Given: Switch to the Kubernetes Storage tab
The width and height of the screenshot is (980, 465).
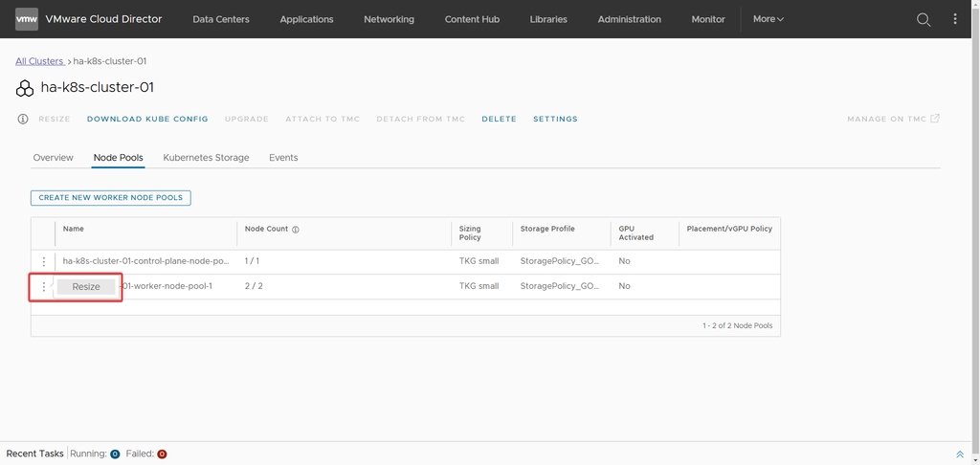Looking at the screenshot, I should point(206,158).
